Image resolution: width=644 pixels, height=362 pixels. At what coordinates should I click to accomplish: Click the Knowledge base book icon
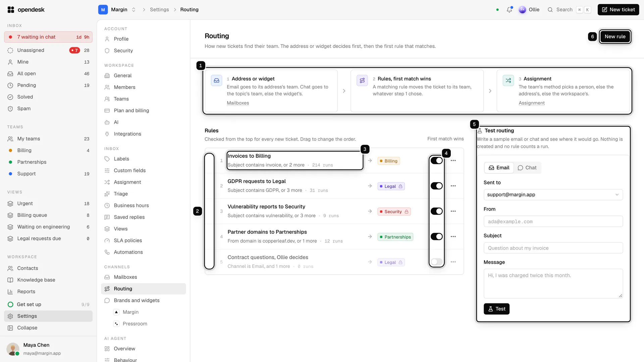coord(10,280)
